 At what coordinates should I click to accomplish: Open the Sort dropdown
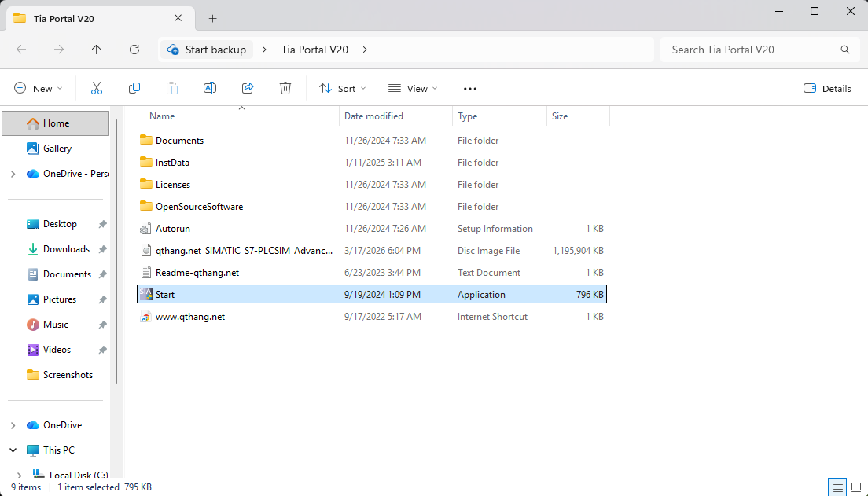343,89
